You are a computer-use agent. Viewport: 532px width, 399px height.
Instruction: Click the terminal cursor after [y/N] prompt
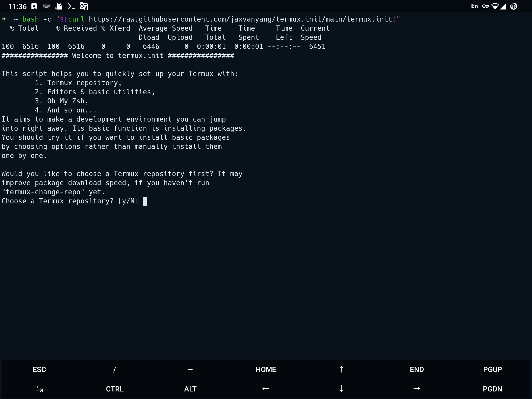[x=145, y=201]
